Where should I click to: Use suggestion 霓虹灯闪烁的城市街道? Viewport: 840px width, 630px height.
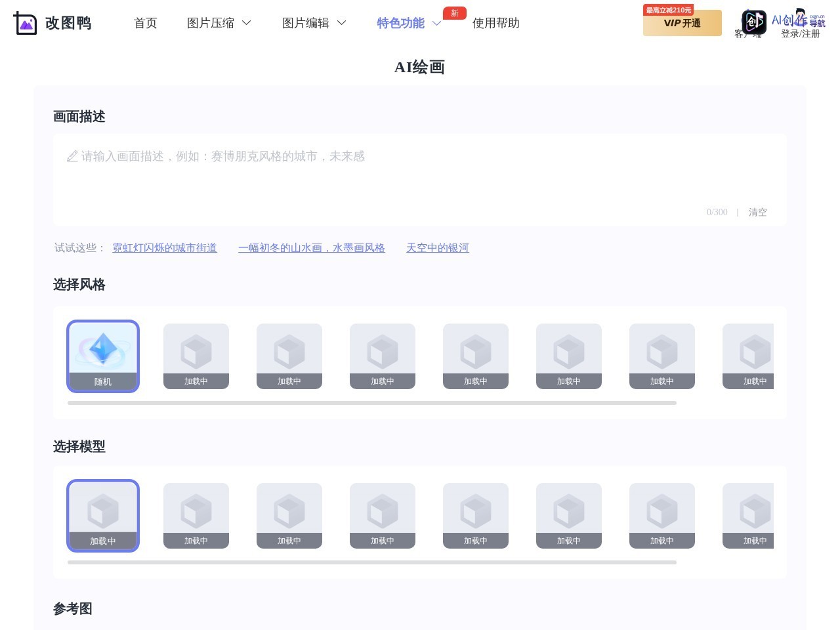(x=165, y=247)
